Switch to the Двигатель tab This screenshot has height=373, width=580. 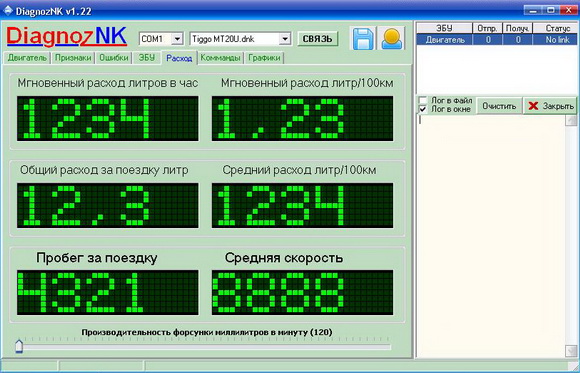click(27, 58)
